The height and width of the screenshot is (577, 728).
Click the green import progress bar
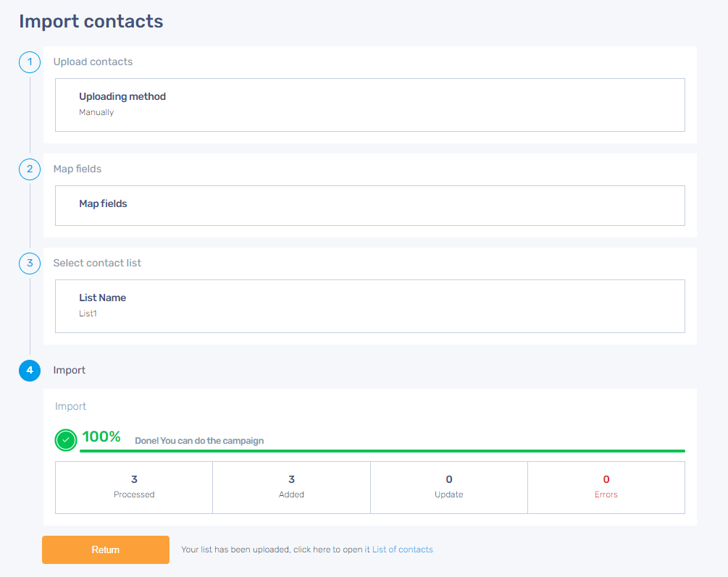tap(382, 451)
